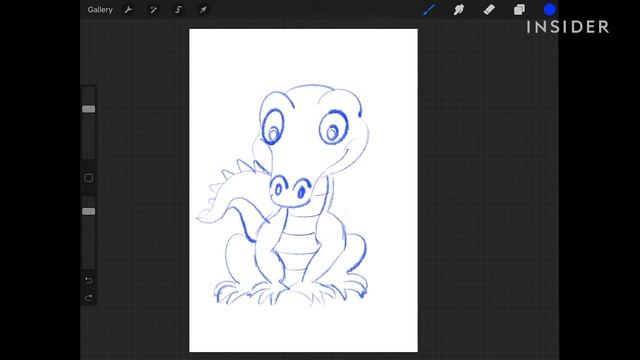Activate the Transform arrow tool

pyautogui.click(x=203, y=10)
